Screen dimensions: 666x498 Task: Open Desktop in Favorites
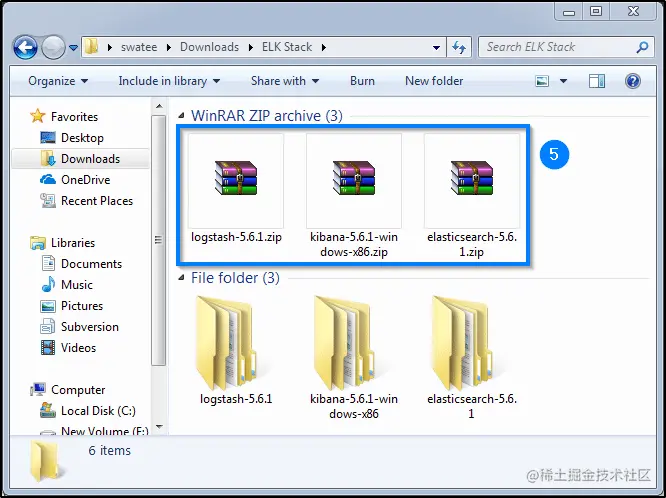[x=82, y=138]
